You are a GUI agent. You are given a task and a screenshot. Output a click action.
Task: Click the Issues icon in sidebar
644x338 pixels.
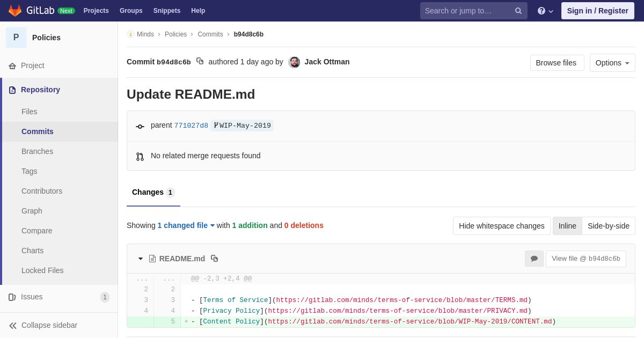12,297
